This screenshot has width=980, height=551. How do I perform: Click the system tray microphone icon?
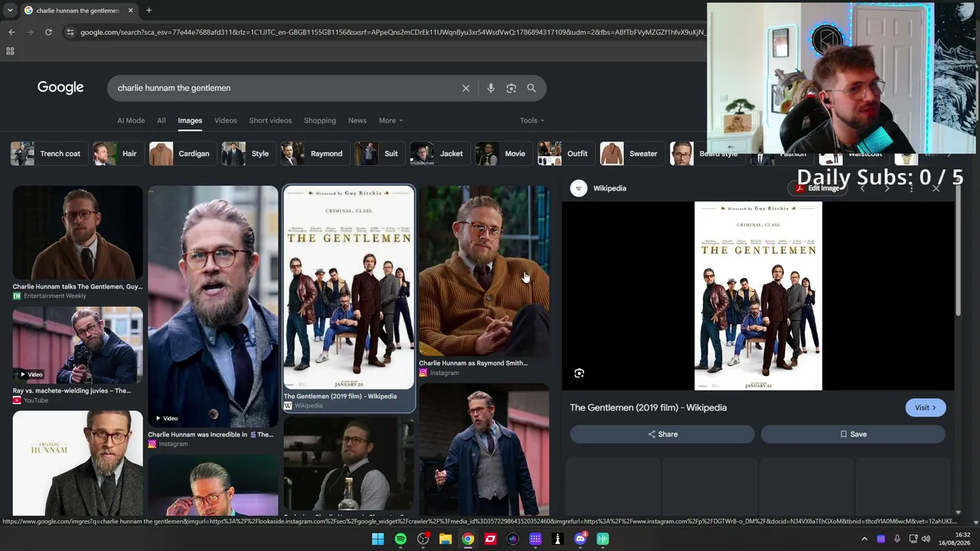[897, 539]
